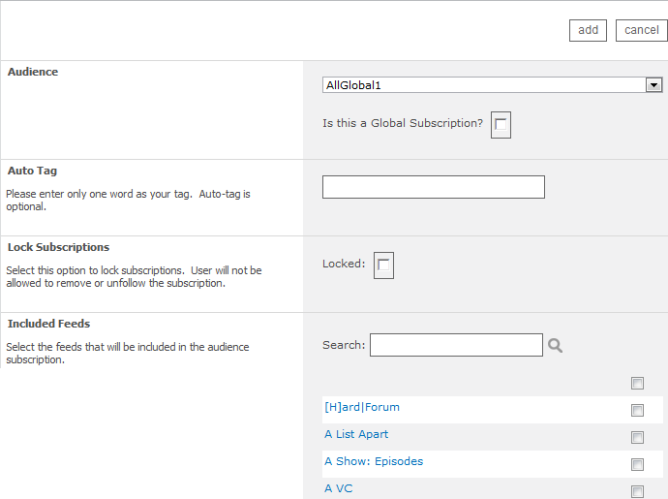Open the A Show: Episodes link
668x499 pixels.
pyautogui.click(x=373, y=461)
